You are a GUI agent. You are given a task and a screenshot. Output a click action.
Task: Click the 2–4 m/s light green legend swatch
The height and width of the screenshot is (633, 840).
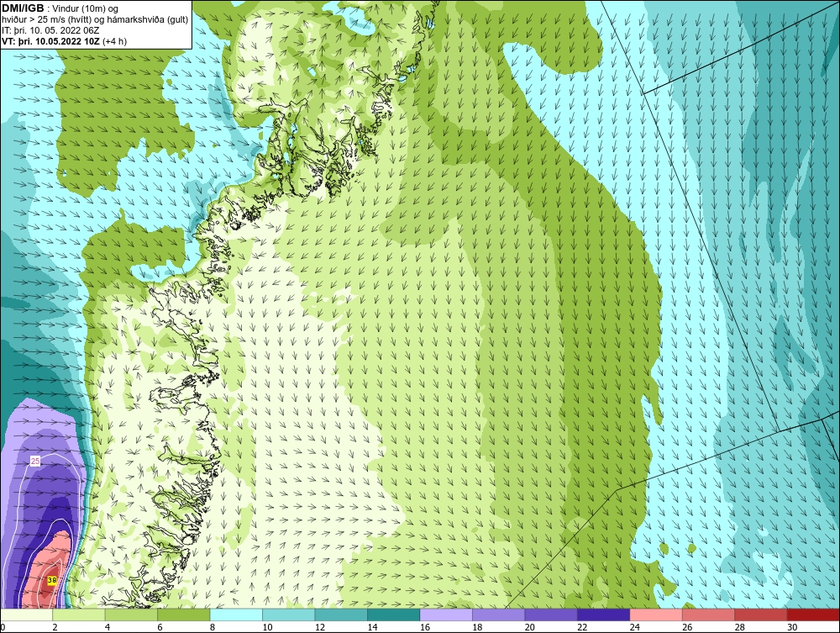[x=79, y=615]
